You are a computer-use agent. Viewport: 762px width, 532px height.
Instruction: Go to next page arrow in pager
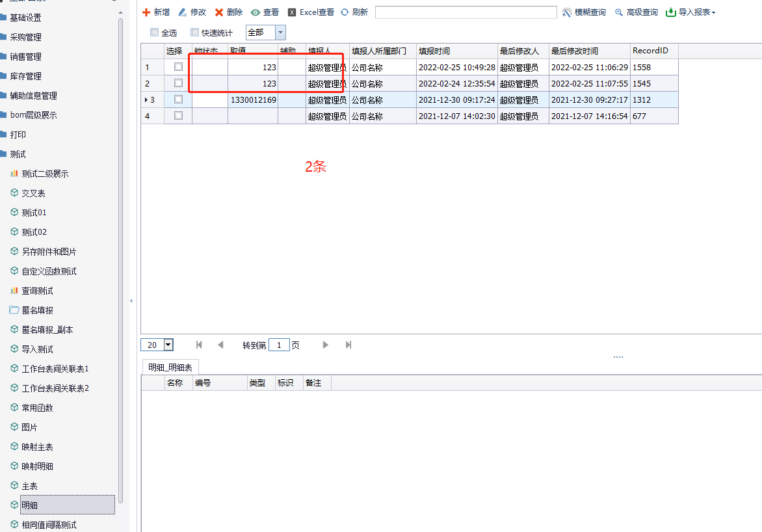click(x=326, y=345)
